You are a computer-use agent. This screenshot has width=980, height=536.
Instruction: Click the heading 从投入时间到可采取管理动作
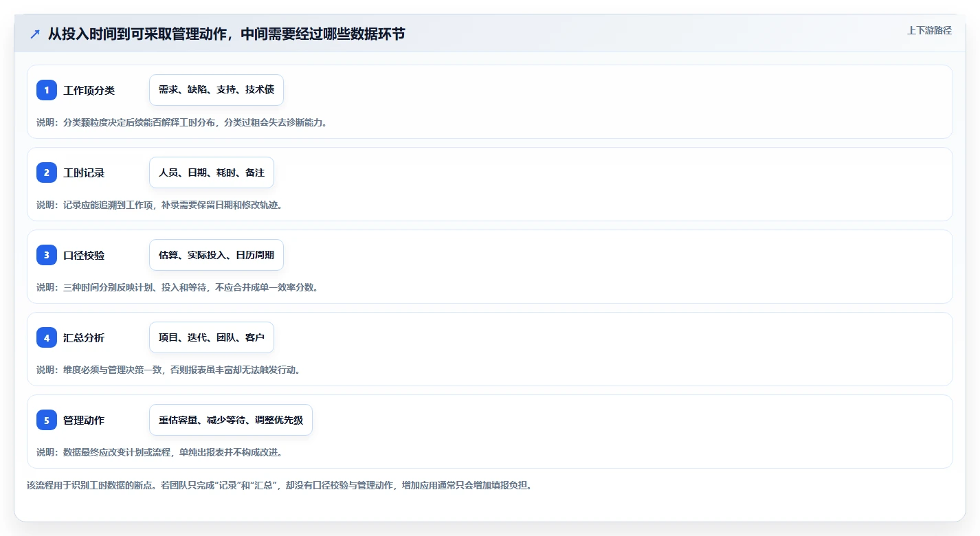(226, 34)
